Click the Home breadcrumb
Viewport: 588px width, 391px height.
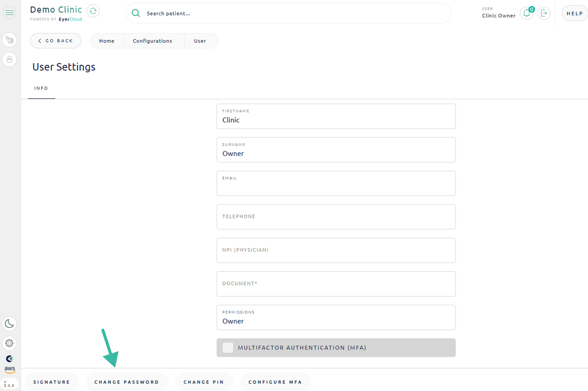tap(107, 41)
